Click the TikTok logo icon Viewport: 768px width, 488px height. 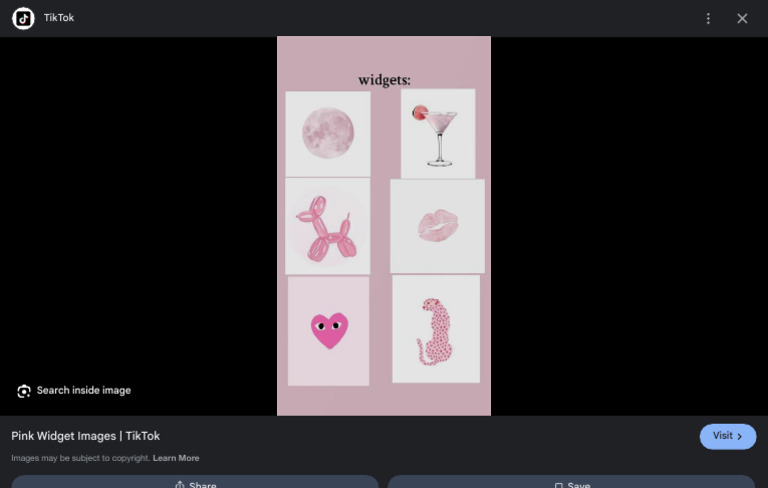click(23, 18)
